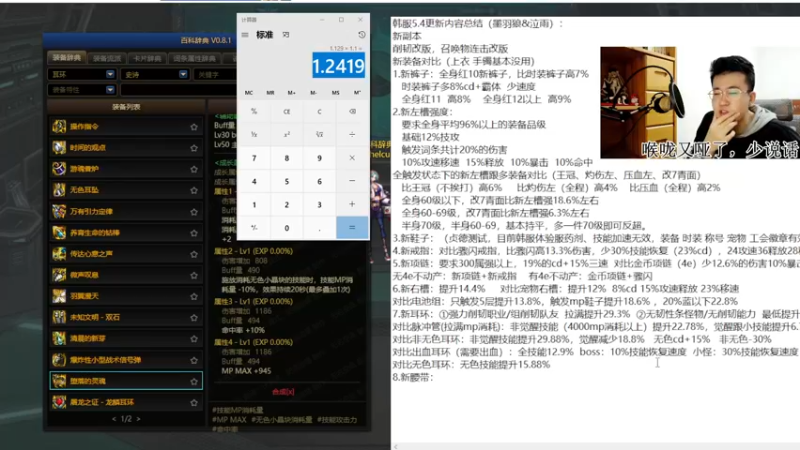Favorite 时间的观点 with its star
The width and height of the screenshot is (800, 450).
point(194,148)
